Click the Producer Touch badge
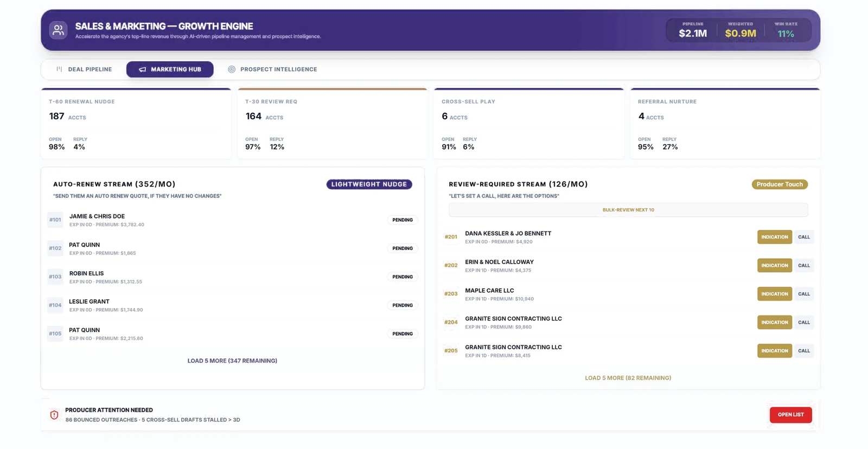This screenshot has width=868, height=449. pos(780,184)
